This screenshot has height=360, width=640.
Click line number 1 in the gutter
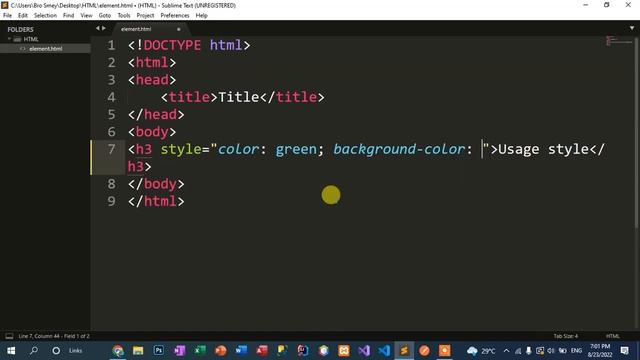pyautogui.click(x=111, y=45)
